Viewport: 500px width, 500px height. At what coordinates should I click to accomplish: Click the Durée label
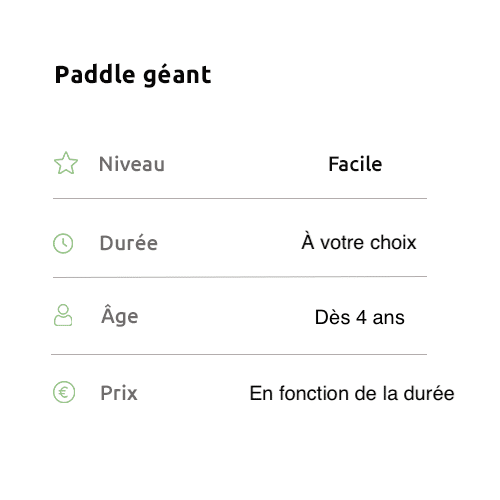(x=129, y=242)
